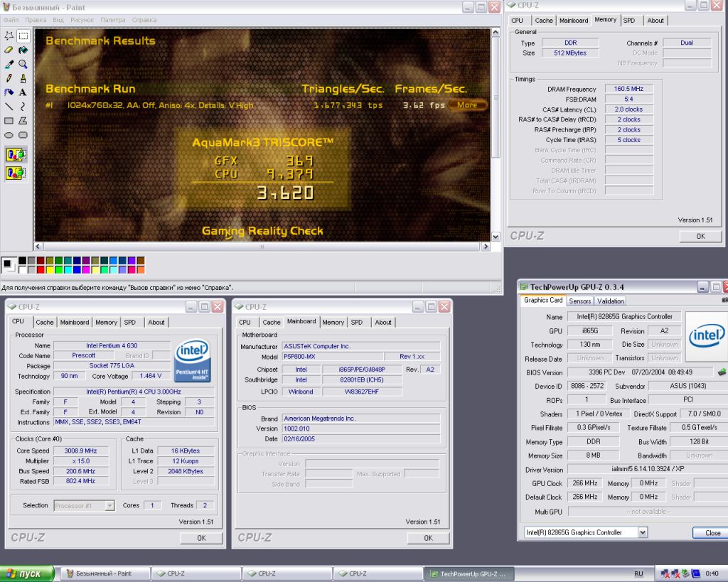Pick the black color swatch in palette
This screenshot has width=728, height=582.
pyautogui.click(x=22, y=261)
